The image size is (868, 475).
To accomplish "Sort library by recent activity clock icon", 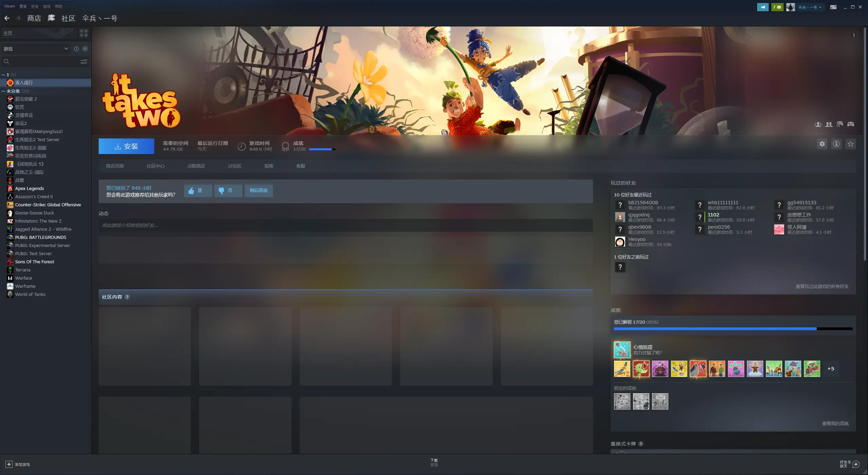I will (76, 49).
